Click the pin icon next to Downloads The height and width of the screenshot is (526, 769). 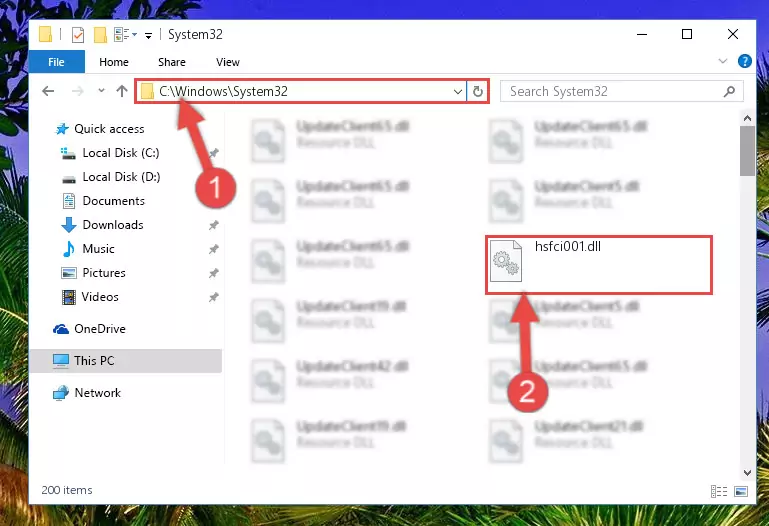(x=213, y=225)
